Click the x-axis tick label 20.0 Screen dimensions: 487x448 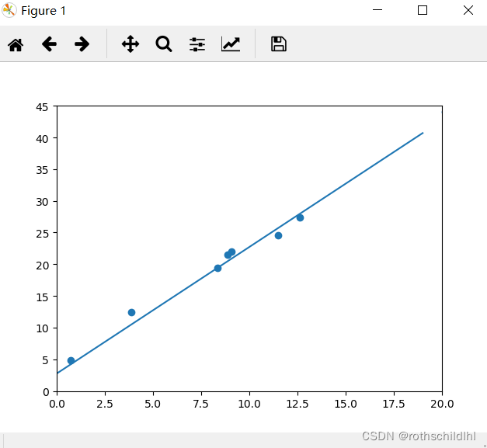click(x=442, y=404)
